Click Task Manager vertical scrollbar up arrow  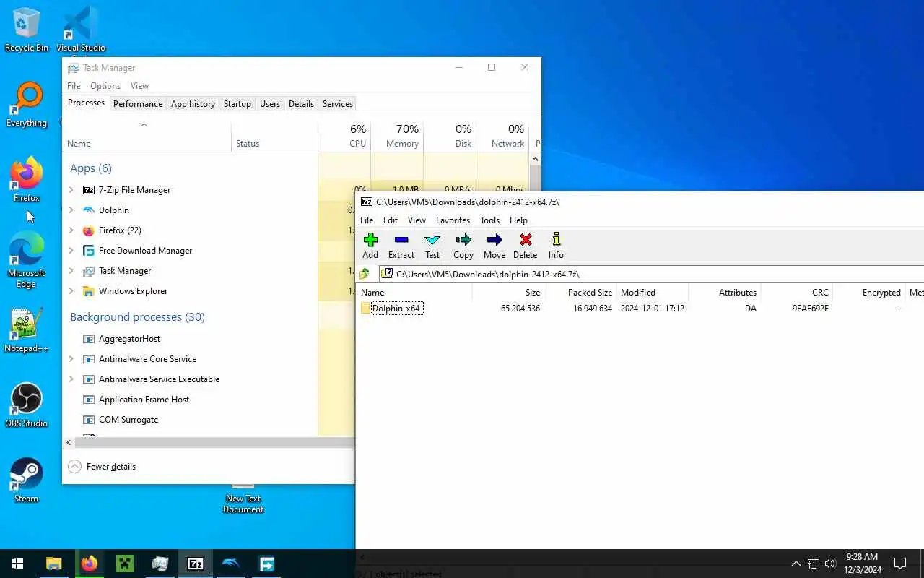535,159
